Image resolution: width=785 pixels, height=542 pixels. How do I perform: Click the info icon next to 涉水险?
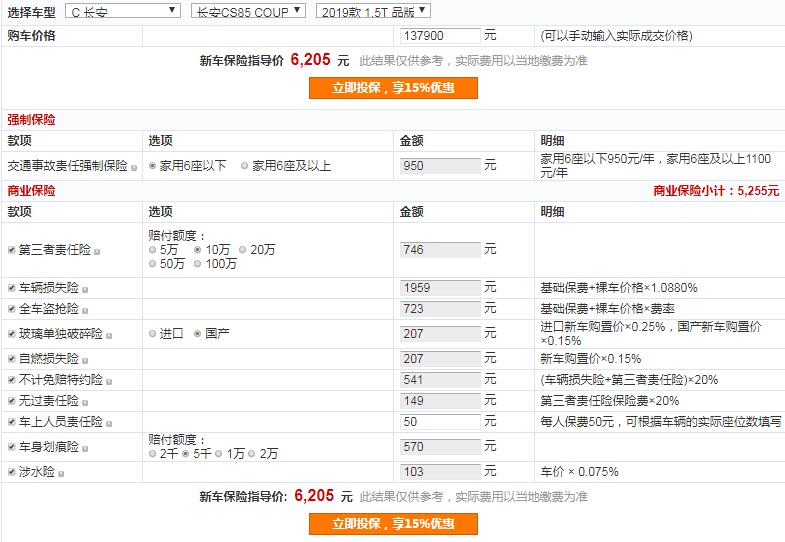click(61, 474)
